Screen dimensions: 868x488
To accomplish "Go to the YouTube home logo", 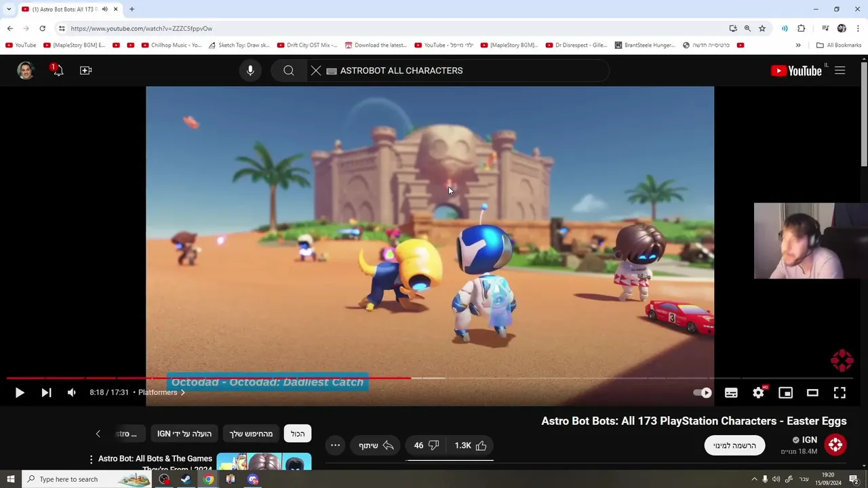I will pyautogui.click(x=796, y=70).
